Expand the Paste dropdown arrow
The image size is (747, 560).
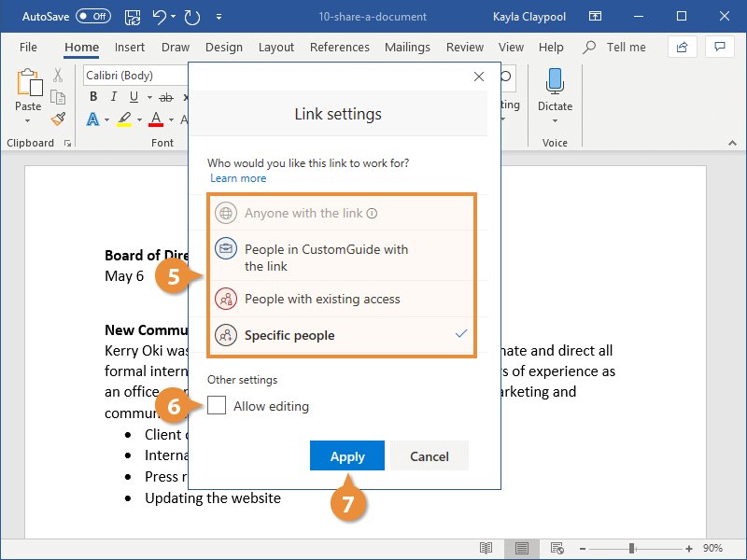pyautogui.click(x=28, y=121)
